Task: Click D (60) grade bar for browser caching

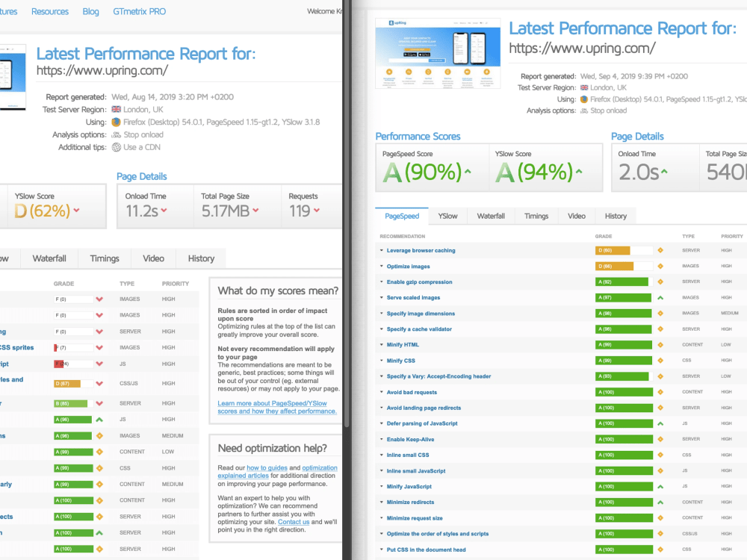Action: tap(624, 250)
